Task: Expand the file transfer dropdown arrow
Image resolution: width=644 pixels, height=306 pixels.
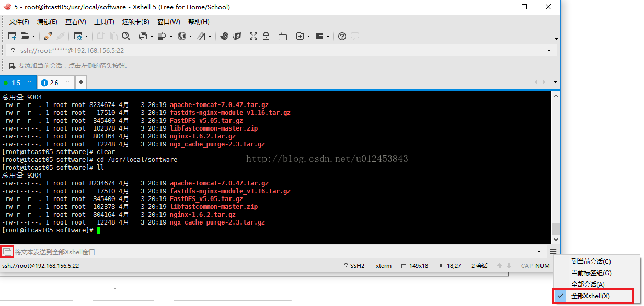Action: (171, 37)
